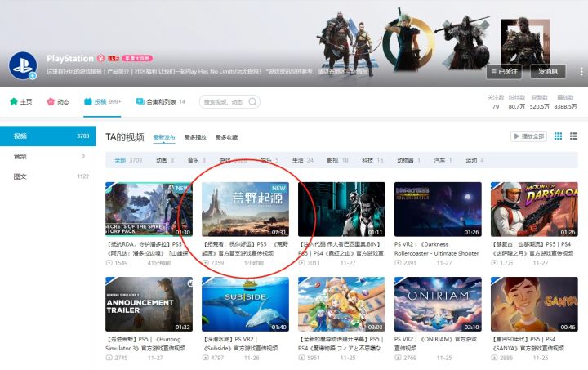Viewport: 588px width, 370px height.
Task: Open the Subside video thumbnail
Action: (x=245, y=304)
